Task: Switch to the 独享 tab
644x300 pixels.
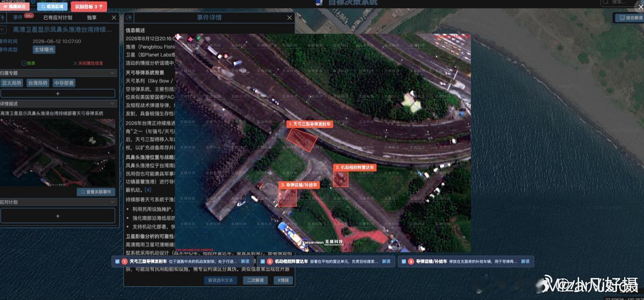Action: [x=92, y=18]
